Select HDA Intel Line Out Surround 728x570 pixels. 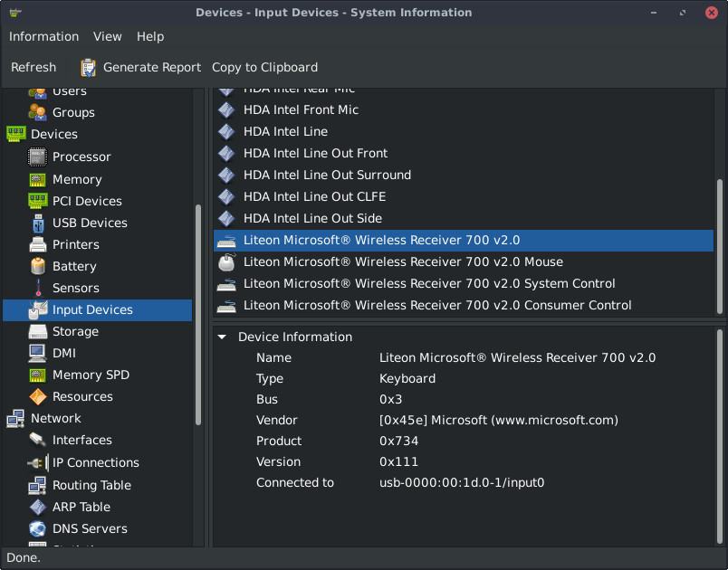tap(327, 175)
